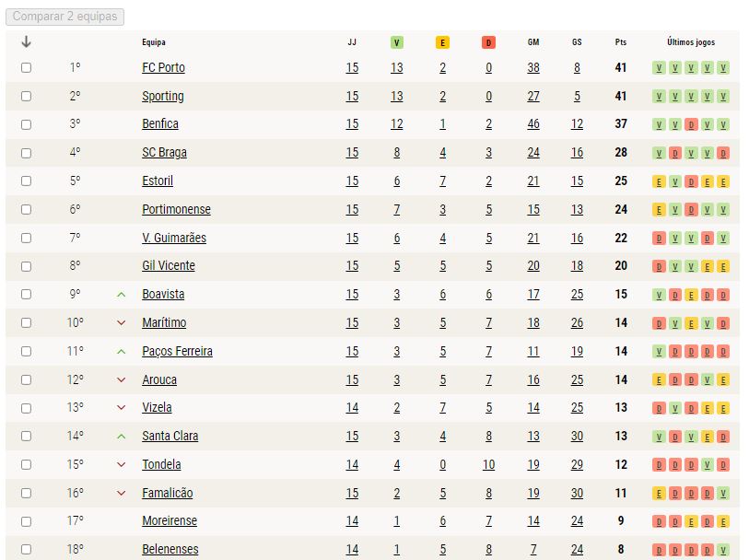
Task: Click the red D losses column header icon
Action: point(488,42)
